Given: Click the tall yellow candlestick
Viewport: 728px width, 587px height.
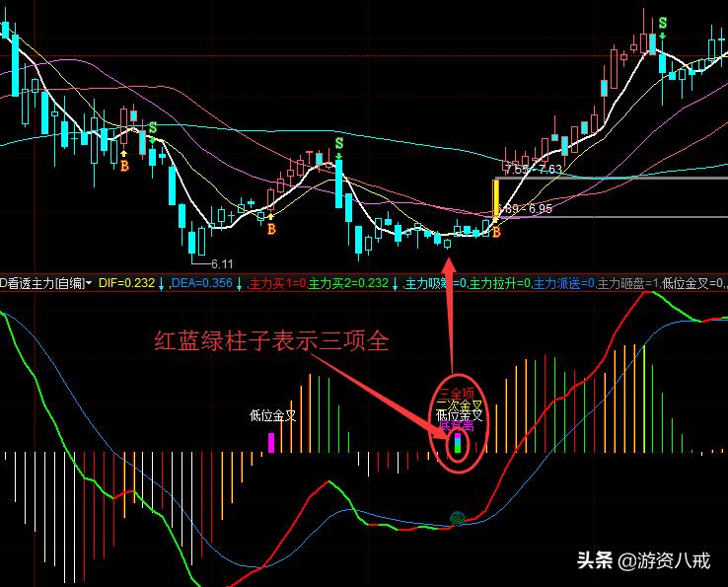Looking at the screenshot, I should point(496,198).
